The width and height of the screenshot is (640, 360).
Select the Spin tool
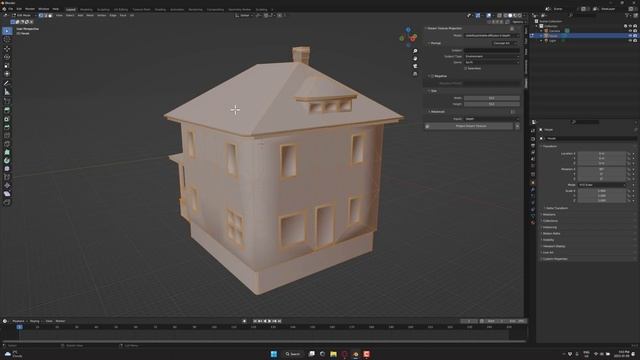click(x=7, y=160)
